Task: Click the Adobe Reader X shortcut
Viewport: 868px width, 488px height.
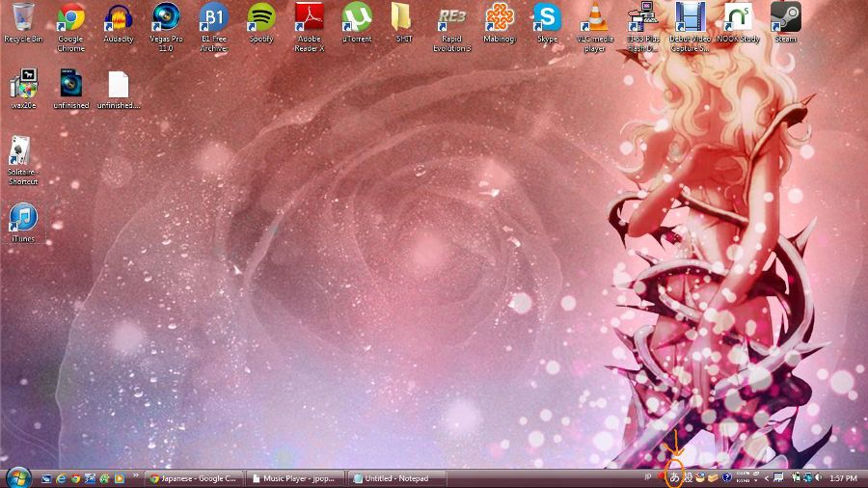Action: (x=309, y=19)
